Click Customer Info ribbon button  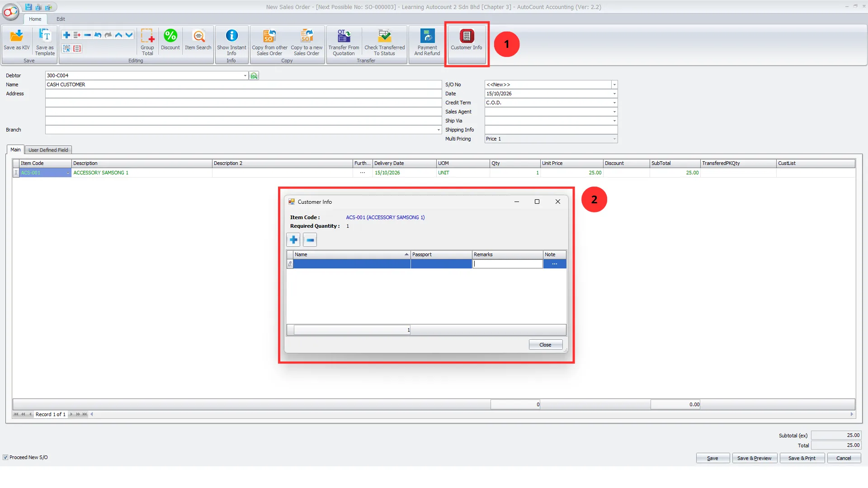point(467,40)
